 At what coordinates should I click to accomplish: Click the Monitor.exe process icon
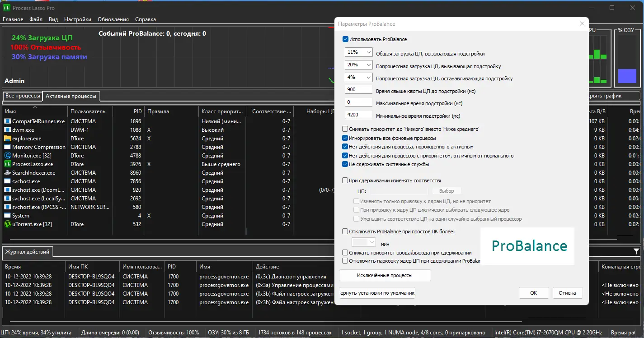point(8,156)
